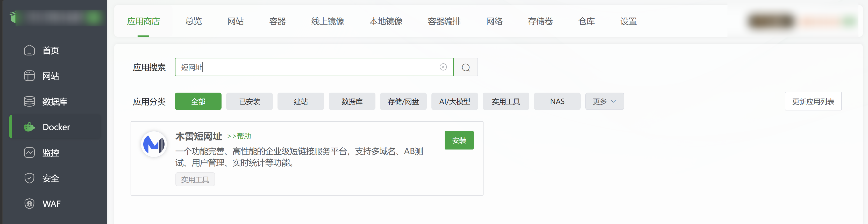Click the Docker whale icon in the sidebar

click(29, 127)
